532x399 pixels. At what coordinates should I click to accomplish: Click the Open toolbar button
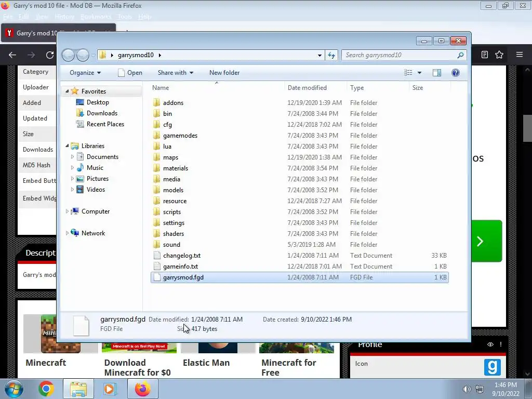pyautogui.click(x=130, y=73)
